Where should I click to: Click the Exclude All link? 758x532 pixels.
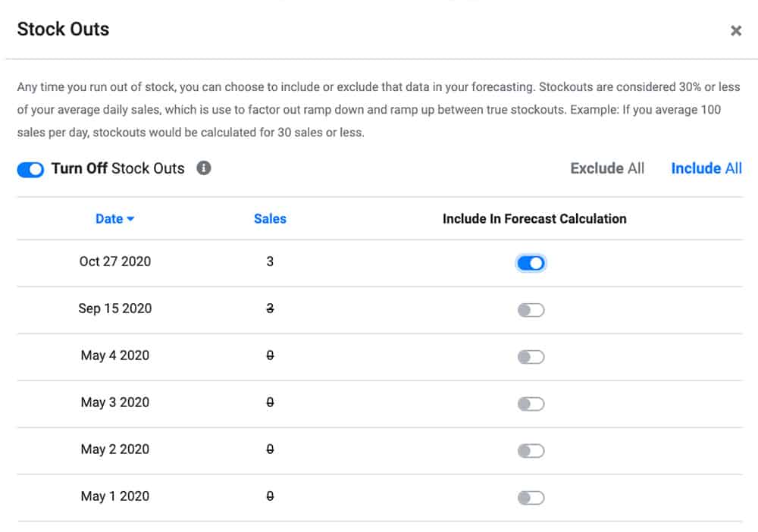[606, 168]
